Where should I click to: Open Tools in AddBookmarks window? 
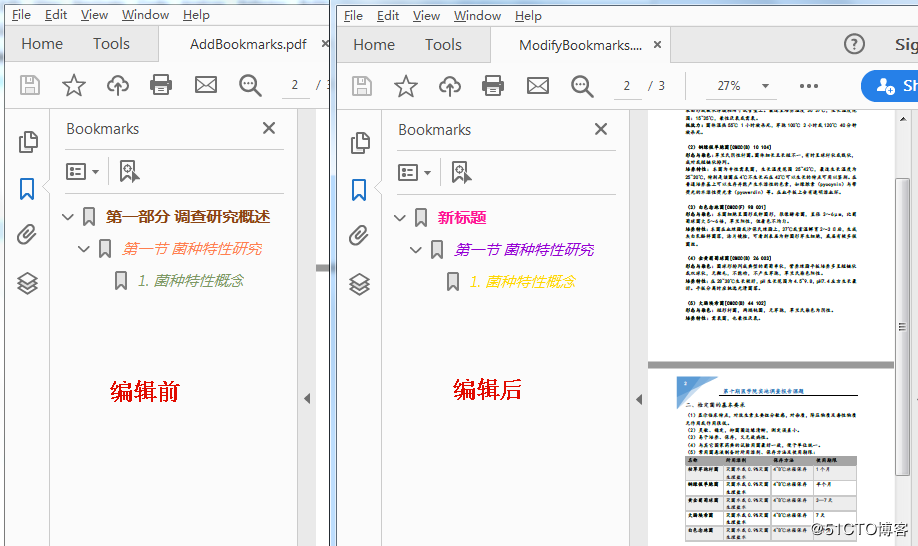(x=111, y=44)
